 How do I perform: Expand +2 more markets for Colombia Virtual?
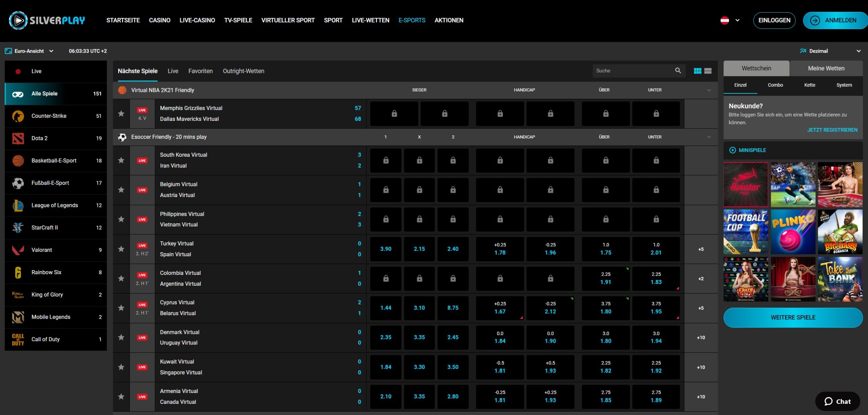click(701, 279)
